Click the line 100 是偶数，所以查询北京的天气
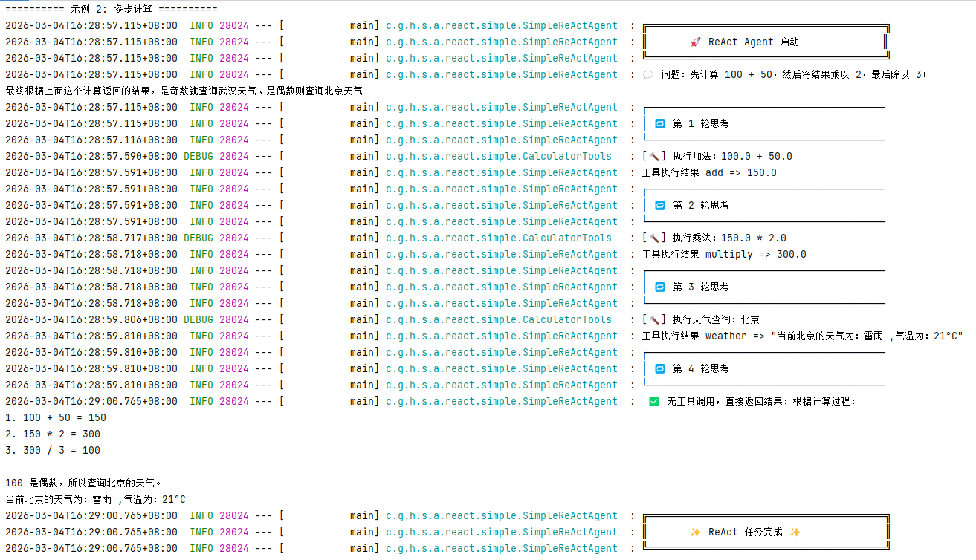This screenshot has width=976, height=560. (x=83, y=484)
